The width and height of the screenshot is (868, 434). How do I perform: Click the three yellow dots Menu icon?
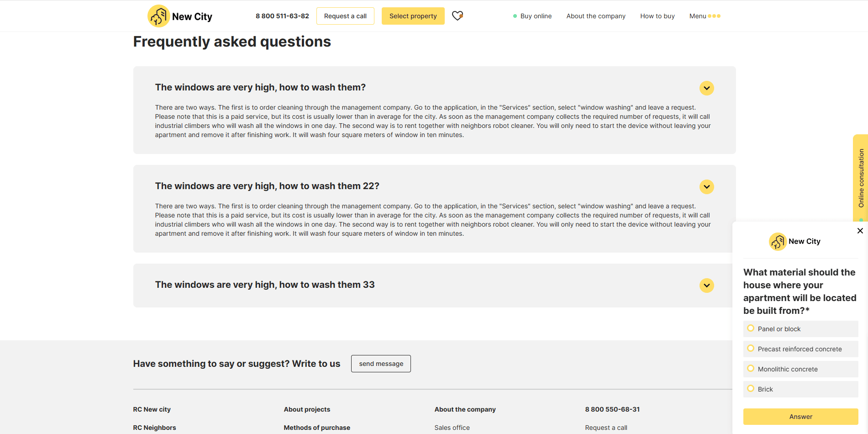click(714, 16)
